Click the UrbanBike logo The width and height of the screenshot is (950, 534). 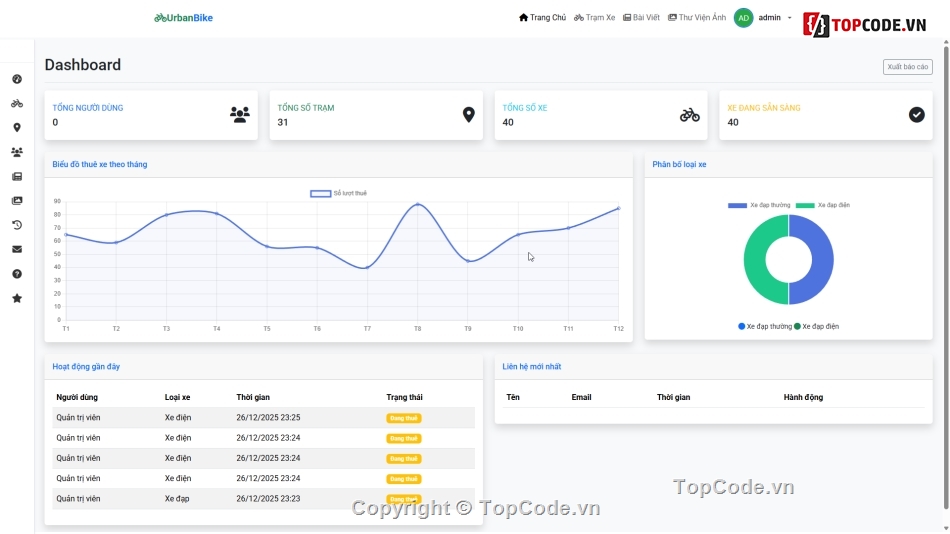tap(184, 18)
